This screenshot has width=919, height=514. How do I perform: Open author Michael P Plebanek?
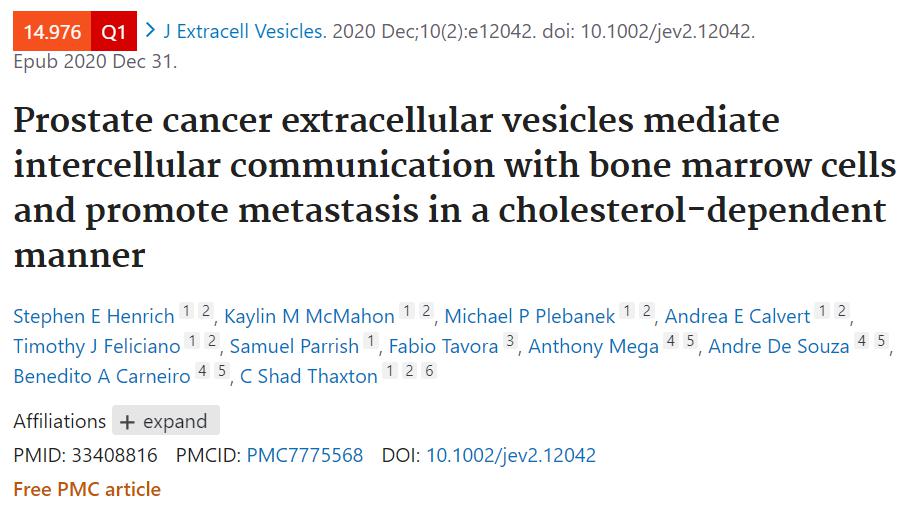528,316
